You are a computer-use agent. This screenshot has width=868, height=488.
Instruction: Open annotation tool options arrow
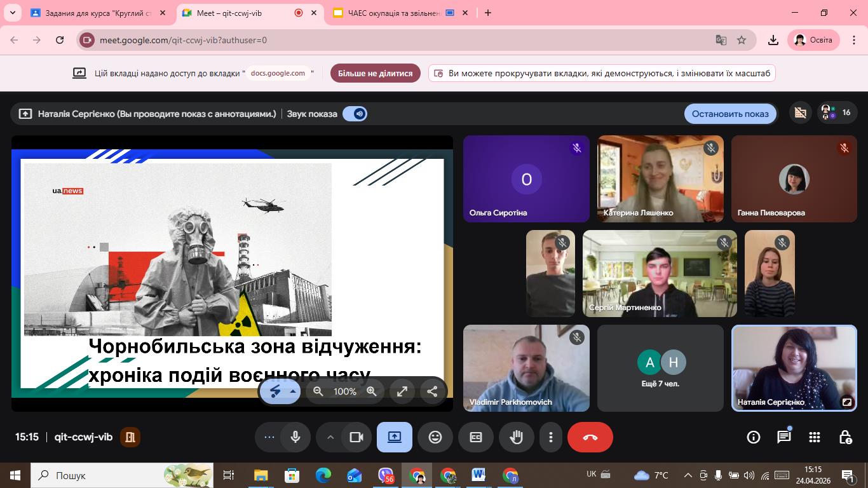pyautogui.click(x=293, y=391)
